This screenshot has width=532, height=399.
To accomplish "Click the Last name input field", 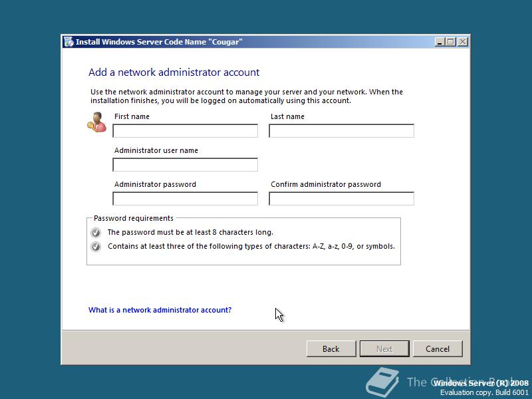I will click(x=341, y=130).
